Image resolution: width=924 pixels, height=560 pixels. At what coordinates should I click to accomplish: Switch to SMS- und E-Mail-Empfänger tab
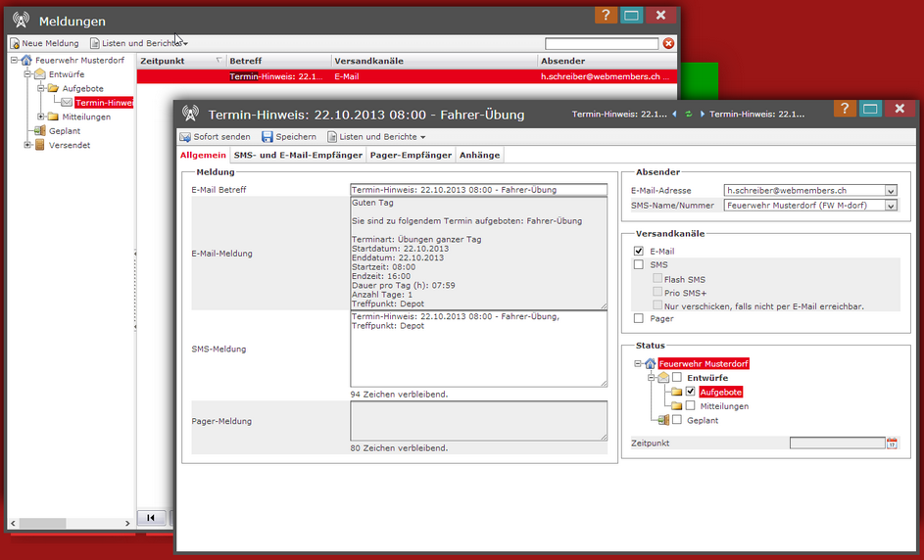tap(298, 155)
